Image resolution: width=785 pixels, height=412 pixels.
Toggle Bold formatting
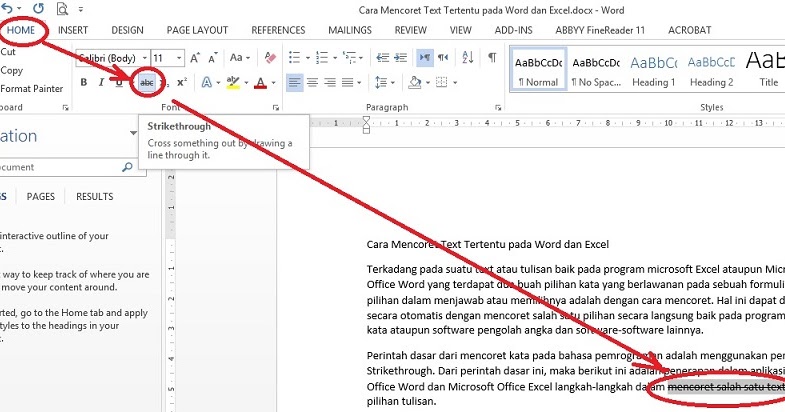coord(84,82)
